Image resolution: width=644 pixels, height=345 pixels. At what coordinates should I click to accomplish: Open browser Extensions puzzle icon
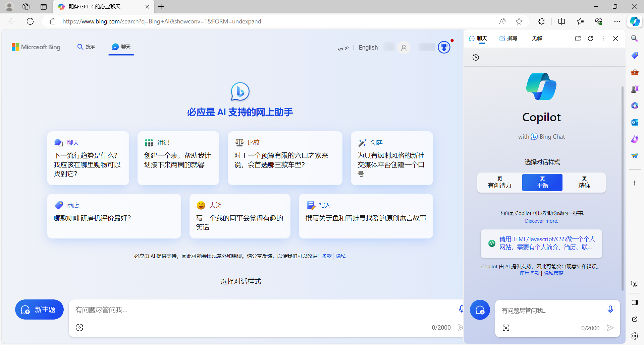pyautogui.click(x=541, y=21)
